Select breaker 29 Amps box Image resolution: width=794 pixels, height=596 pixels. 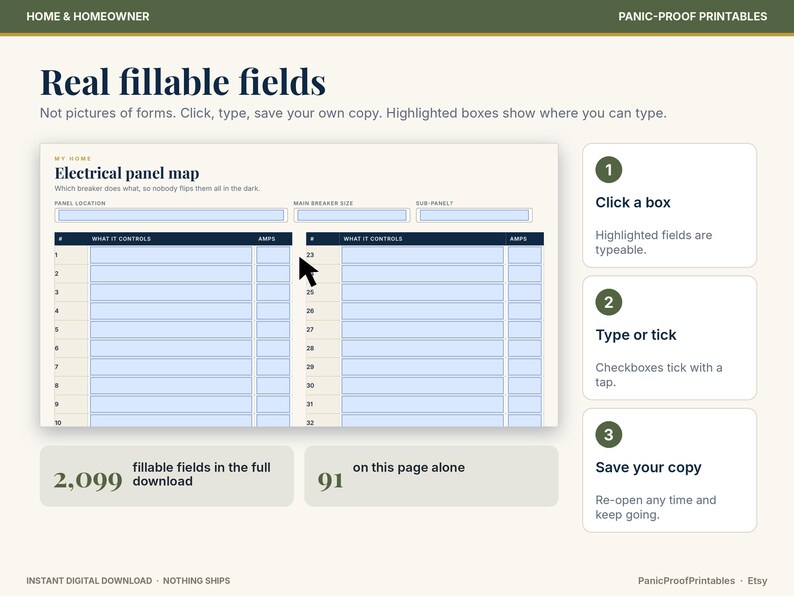(x=525, y=367)
